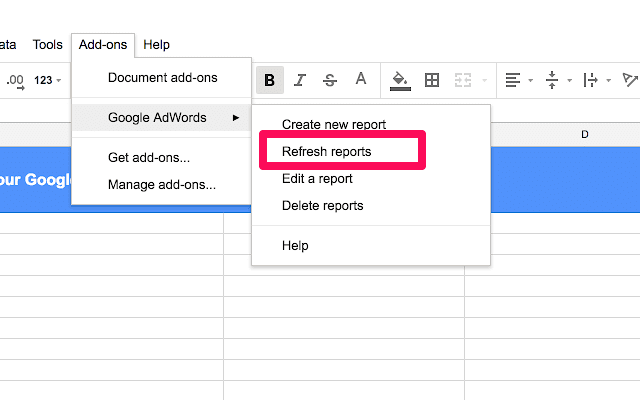Open text rotation options
640x400 pixels.
(x=630, y=80)
